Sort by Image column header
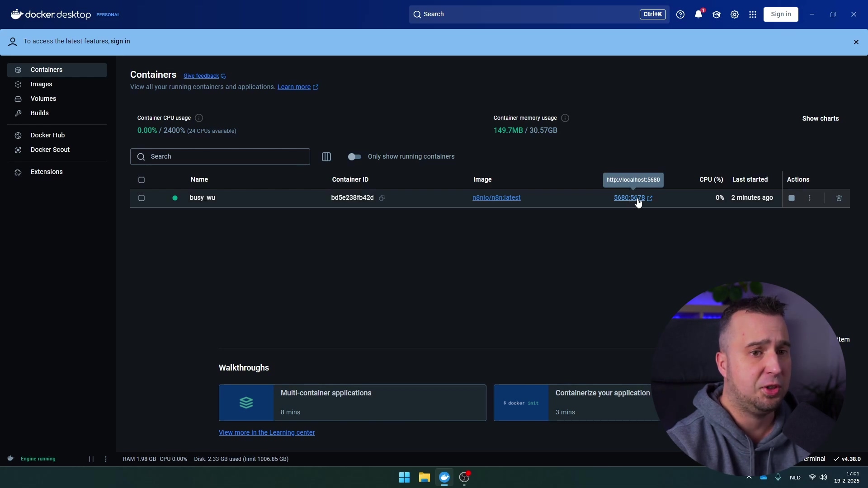Viewport: 868px width, 488px height. click(x=482, y=180)
